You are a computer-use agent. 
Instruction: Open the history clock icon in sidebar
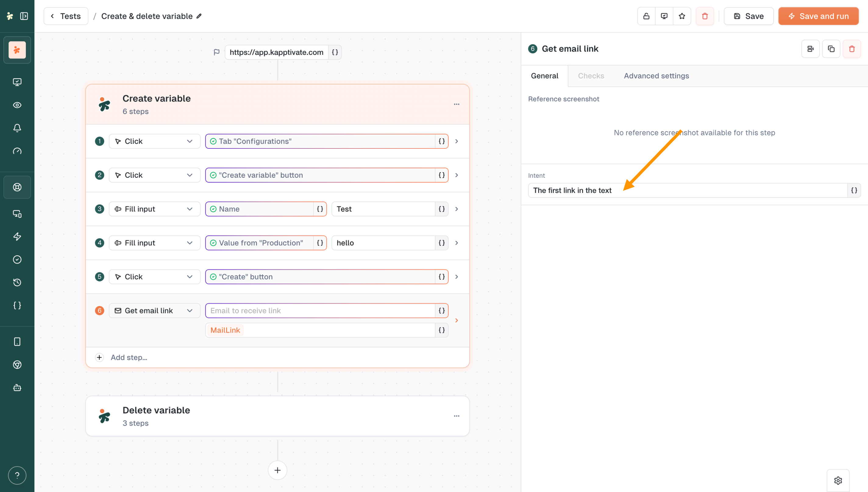(x=17, y=283)
